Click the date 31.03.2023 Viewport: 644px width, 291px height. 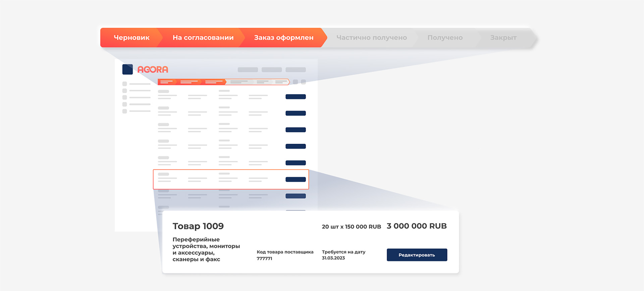(x=333, y=258)
